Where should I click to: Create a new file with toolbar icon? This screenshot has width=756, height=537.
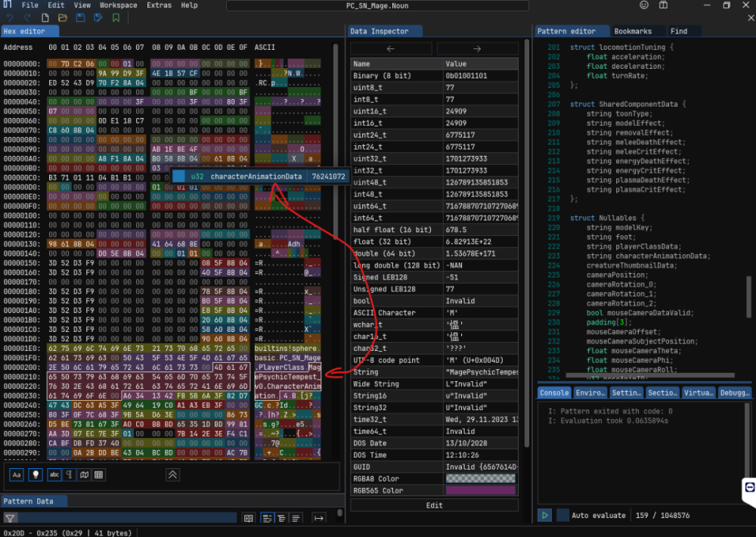45,17
